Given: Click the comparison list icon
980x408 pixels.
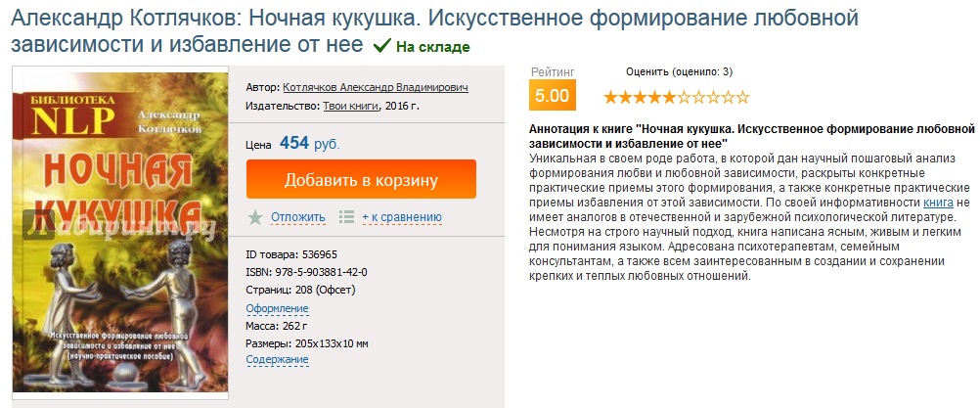Looking at the screenshot, I should click(x=346, y=217).
